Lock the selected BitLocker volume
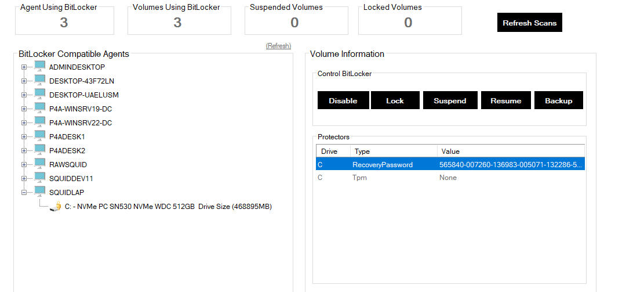 coord(395,100)
